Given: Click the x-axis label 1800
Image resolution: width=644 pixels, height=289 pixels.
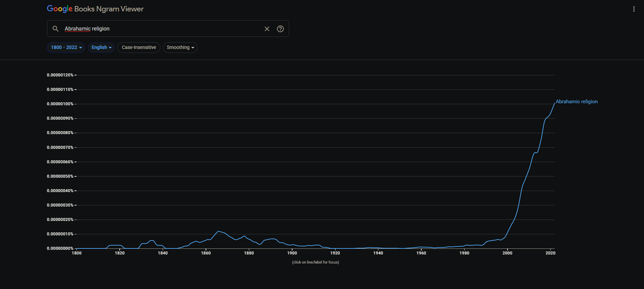Looking at the screenshot, I should point(76,253).
